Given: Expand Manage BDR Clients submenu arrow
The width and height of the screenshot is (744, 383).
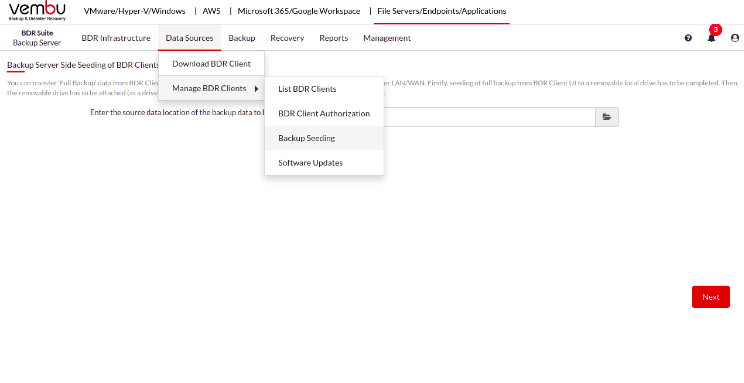Looking at the screenshot, I should click(257, 89).
